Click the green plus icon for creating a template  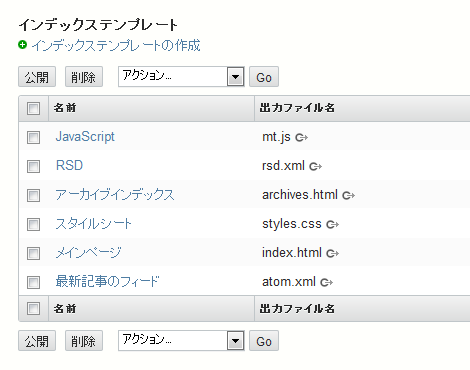click(22, 44)
